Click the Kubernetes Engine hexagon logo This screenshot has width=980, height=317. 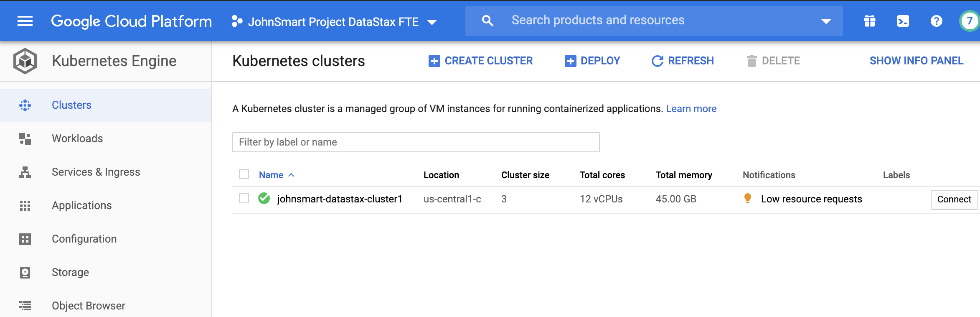tap(25, 61)
